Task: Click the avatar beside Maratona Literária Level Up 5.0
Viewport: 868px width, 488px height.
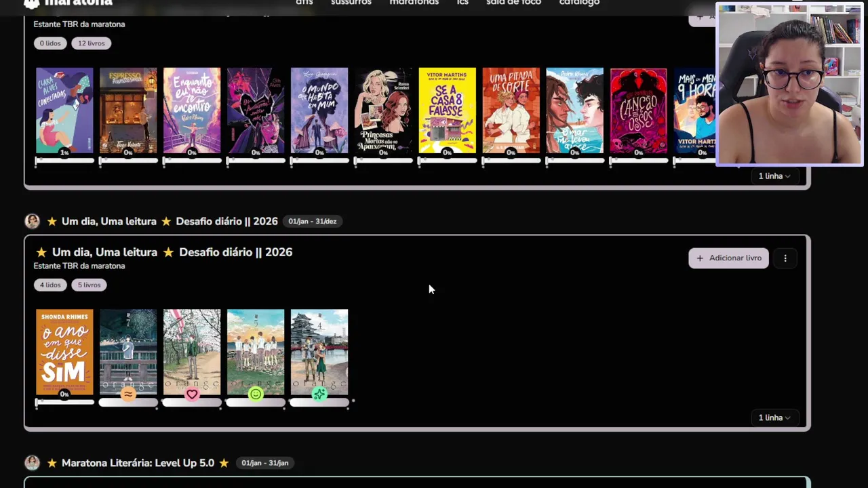Action: tap(32, 463)
